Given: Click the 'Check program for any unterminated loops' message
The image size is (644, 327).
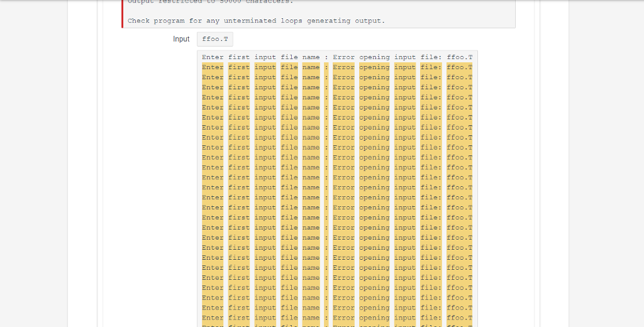Looking at the screenshot, I should (257, 21).
